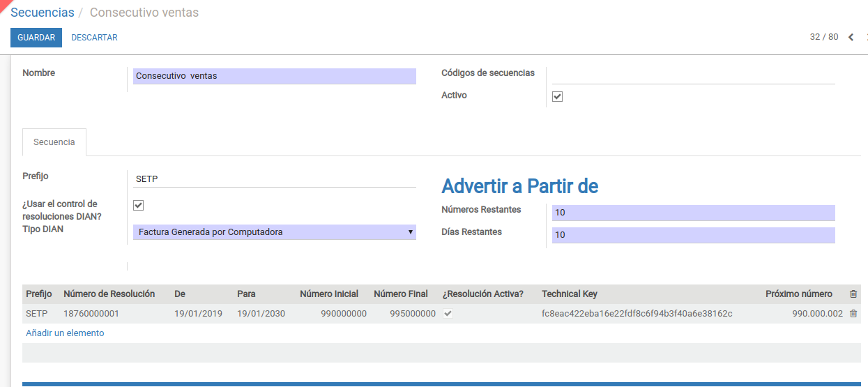Sort by Número de Resolución column header
Viewport: 868px width, 387px height.
tap(109, 294)
